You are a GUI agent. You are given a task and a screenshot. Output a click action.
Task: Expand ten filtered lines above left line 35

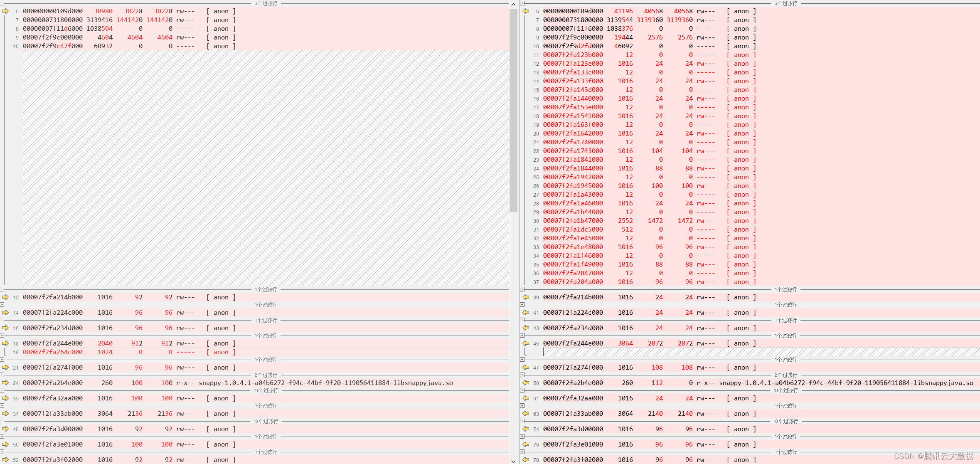click(x=2, y=390)
